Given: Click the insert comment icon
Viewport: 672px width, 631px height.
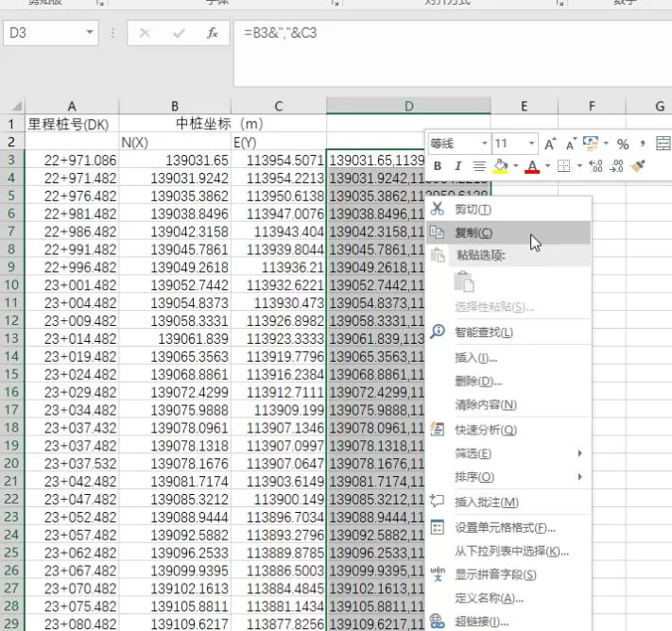Looking at the screenshot, I should click(438, 501).
